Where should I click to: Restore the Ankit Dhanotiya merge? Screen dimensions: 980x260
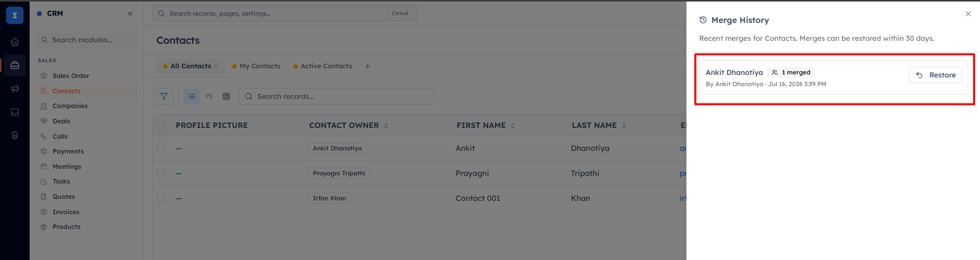click(x=936, y=75)
